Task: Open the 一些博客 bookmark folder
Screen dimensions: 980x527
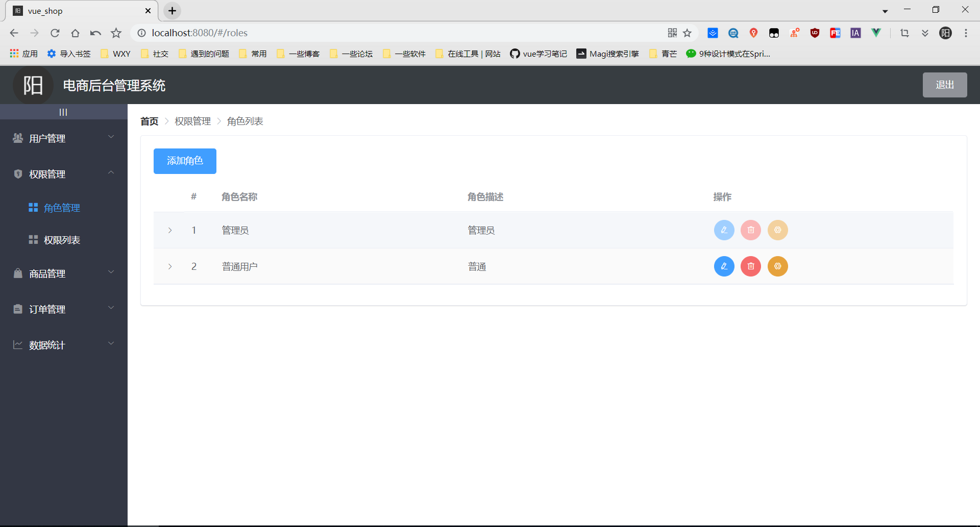Action: click(x=298, y=54)
